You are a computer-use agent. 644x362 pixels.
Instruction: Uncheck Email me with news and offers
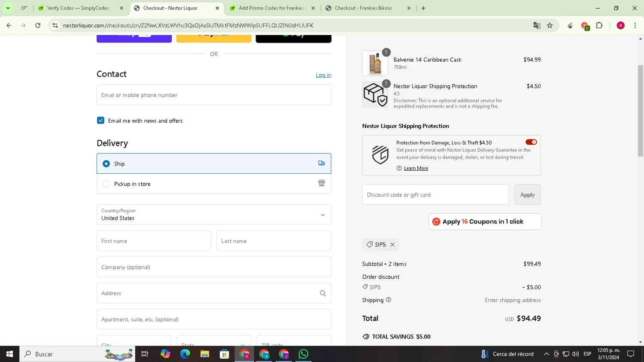tap(100, 121)
